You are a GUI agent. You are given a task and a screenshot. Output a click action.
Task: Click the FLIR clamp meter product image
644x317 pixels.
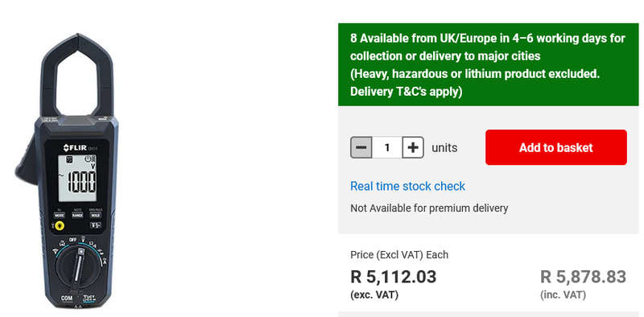(x=67, y=171)
